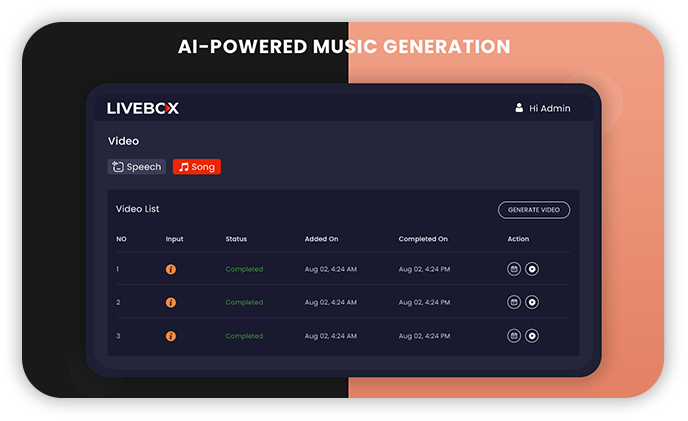
Task: Click Completed status in row 2
Action: tap(244, 302)
